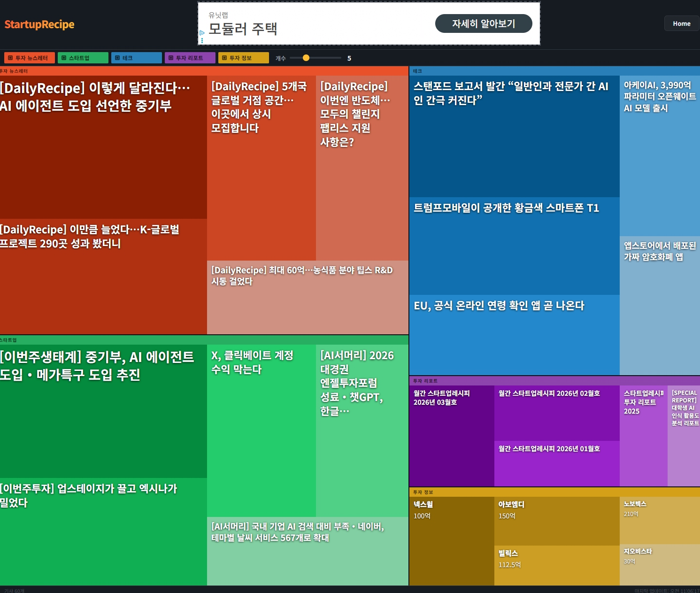This screenshot has width=700, height=593.
Task: Open the three-dot menu below the ad triangle
Action: pos(202,40)
